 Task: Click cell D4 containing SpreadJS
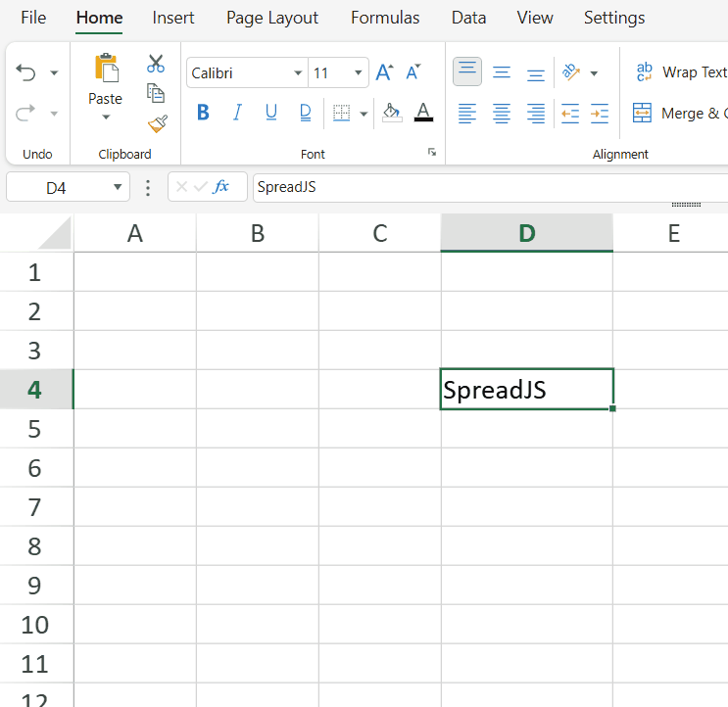coord(527,389)
